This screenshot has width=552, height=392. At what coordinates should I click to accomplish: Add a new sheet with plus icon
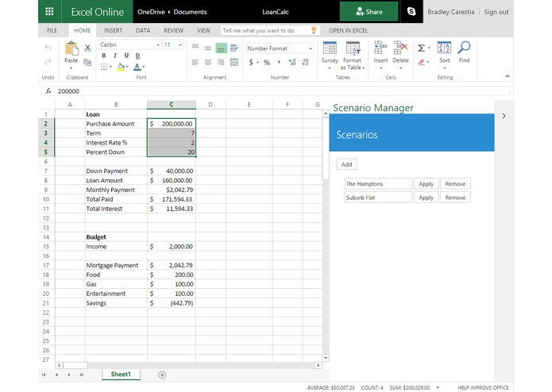pyautogui.click(x=162, y=375)
